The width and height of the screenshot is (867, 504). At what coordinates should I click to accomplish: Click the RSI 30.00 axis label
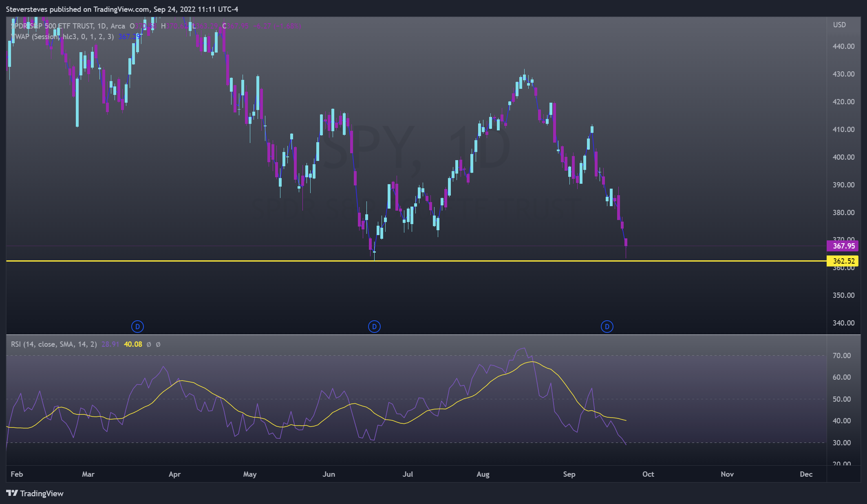pyautogui.click(x=842, y=443)
